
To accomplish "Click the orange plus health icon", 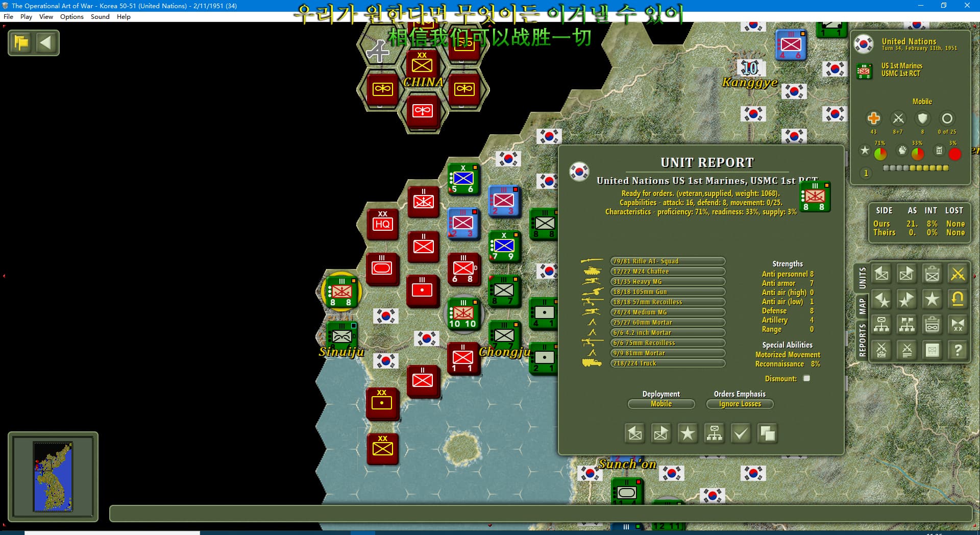I will point(873,118).
